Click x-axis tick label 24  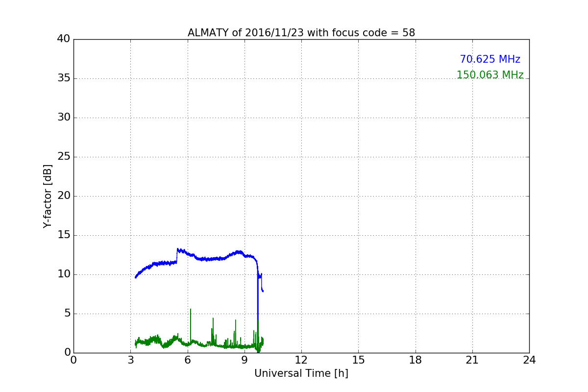click(529, 360)
